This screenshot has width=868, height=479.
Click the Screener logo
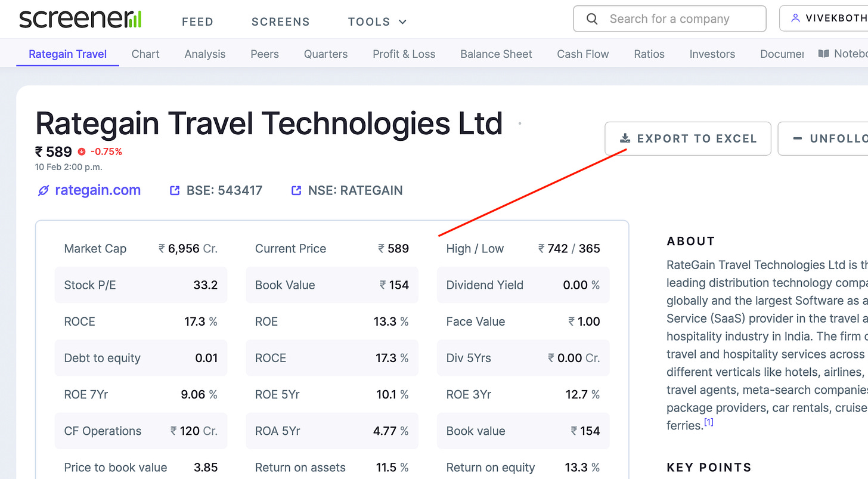pos(80,19)
